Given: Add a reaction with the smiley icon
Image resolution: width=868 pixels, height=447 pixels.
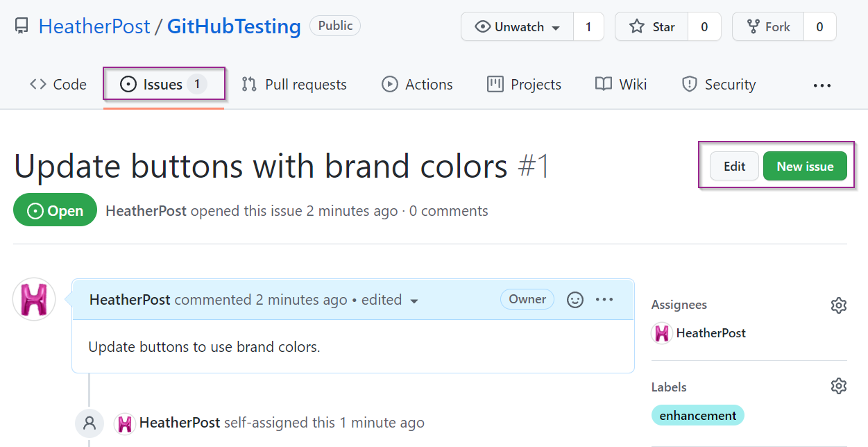Looking at the screenshot, I should pyautogui.click(x=575, y=300).
